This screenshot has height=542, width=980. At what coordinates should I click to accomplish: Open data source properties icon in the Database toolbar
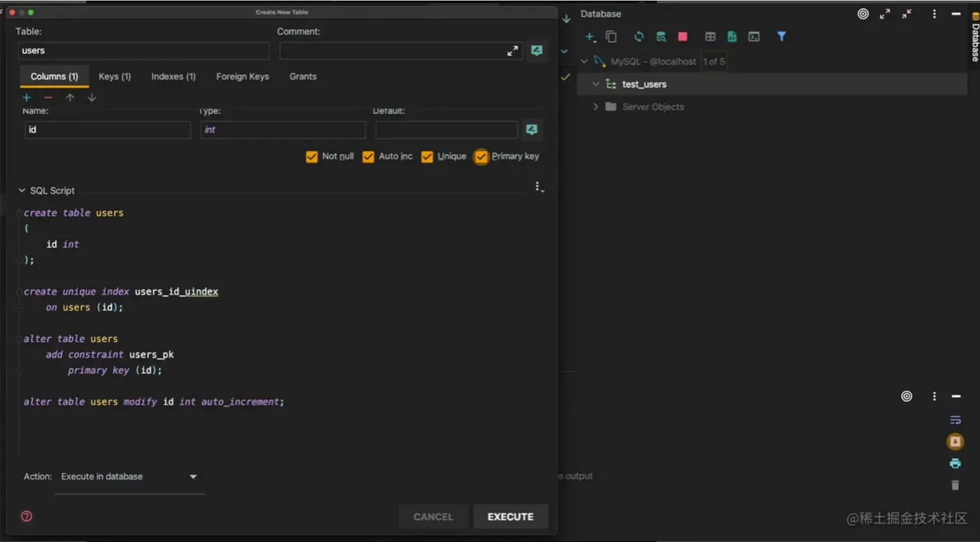click(661, 36)
